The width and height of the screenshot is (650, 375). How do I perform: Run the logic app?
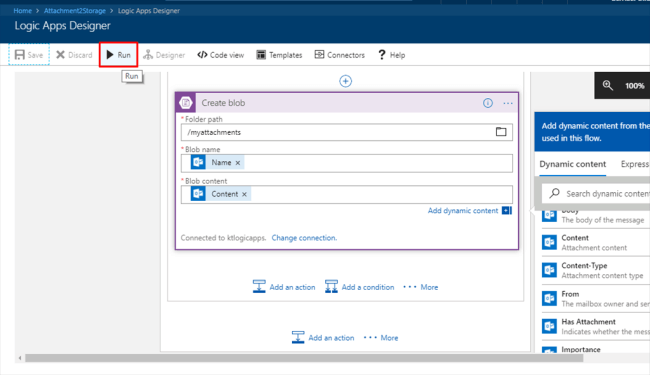tap(119, 55)
